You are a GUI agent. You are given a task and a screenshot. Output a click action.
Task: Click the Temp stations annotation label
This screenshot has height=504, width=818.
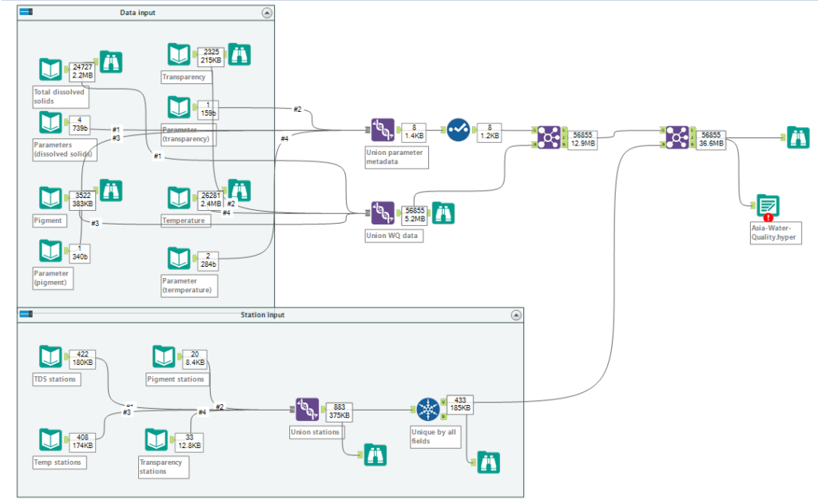pos(59,462)
